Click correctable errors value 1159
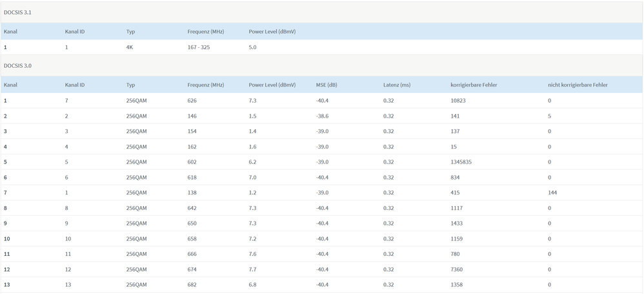644x294 pixels. pos(457,239)
